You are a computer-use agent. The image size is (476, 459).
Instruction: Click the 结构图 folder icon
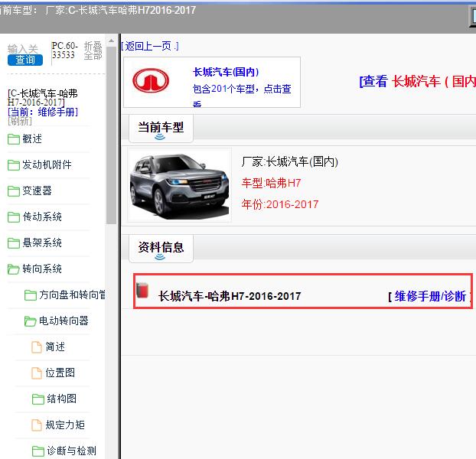click(x=38, y=399)
